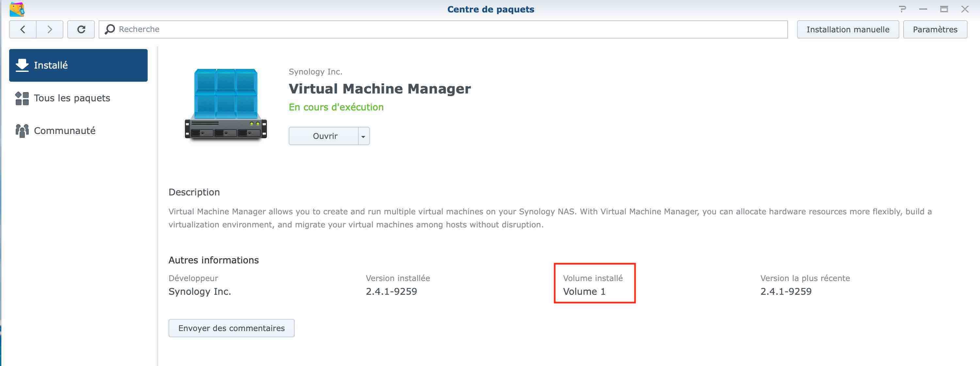This screenshot has width=980, height=366.
Task: Click the magnifier search icon
Action: [x=109, y=29]
